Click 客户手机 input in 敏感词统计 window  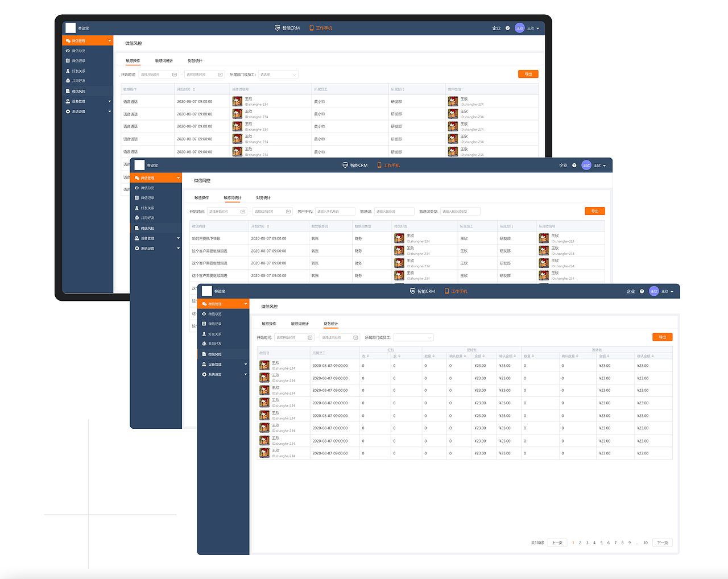335,212
